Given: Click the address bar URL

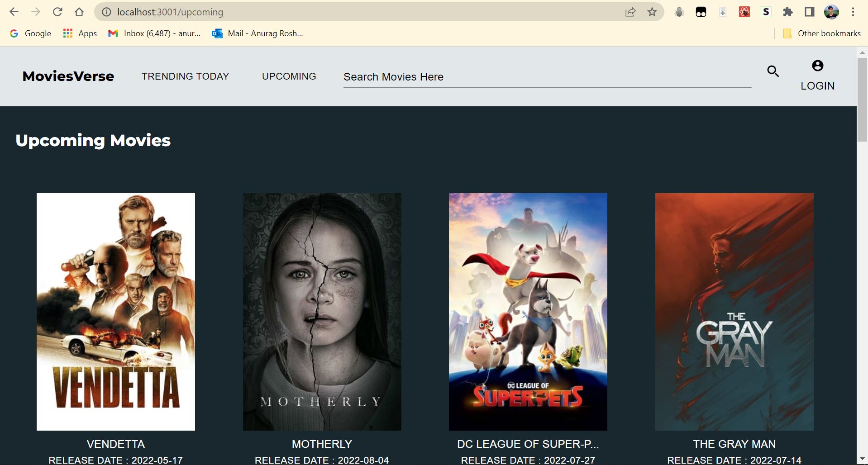Looking at the screenshot, I should pyautogui.click(x=170, y=12).
